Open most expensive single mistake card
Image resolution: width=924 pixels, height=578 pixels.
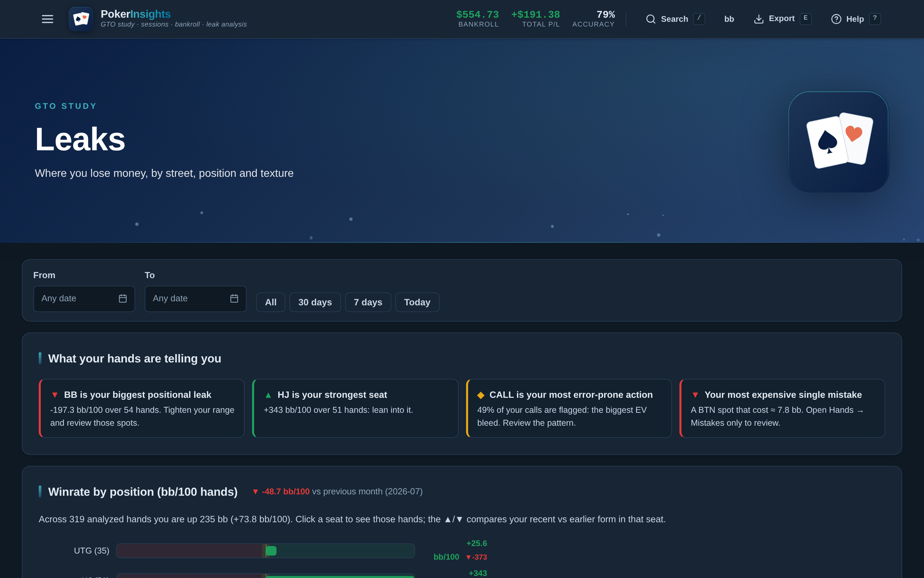(782, 408)
